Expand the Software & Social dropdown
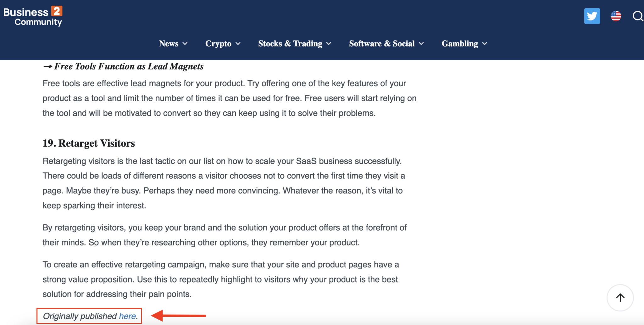 pos(422,44)
